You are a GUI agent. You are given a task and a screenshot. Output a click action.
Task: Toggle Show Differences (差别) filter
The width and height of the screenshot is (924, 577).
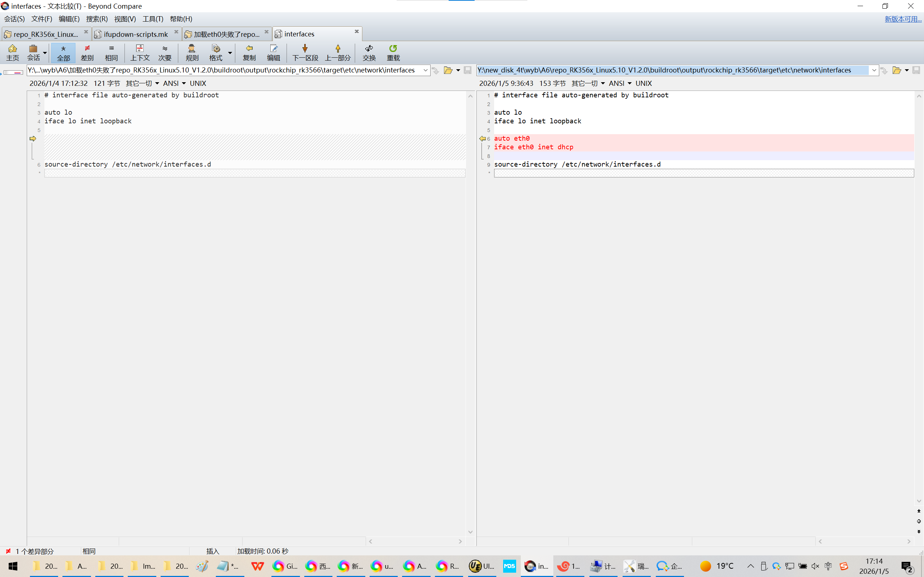(87, 52)
